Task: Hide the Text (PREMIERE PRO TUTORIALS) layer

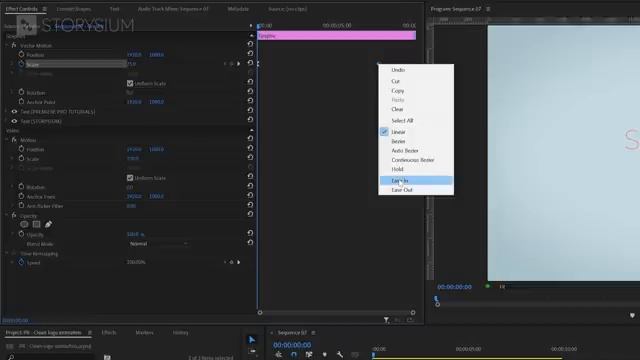Action: pos(14,111)
